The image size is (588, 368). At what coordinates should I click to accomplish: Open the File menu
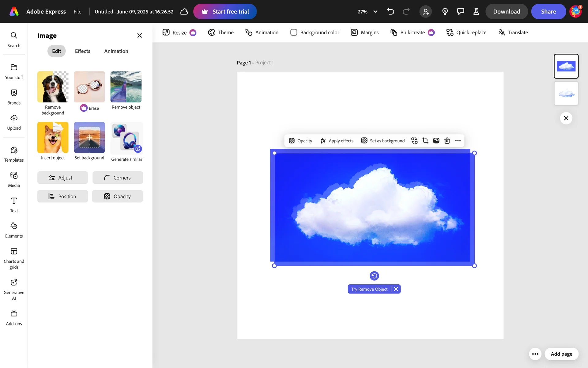point(77,12)
